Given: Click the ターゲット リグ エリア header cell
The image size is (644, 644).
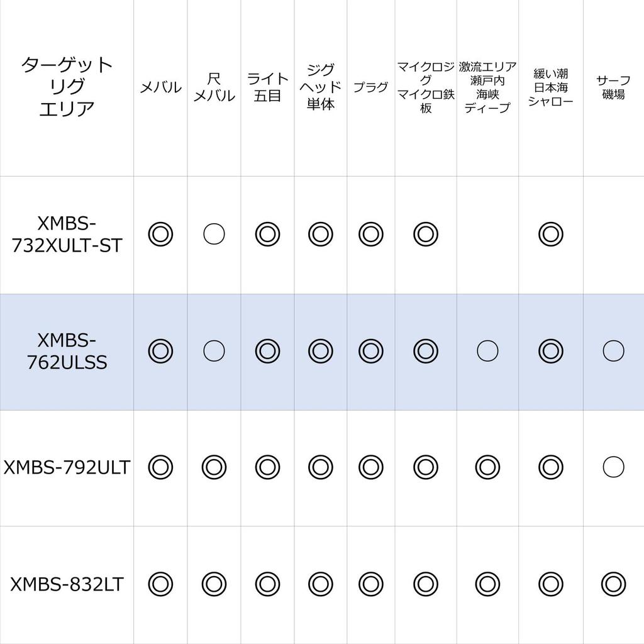Looking at the screenshot, I should (67, 87).
